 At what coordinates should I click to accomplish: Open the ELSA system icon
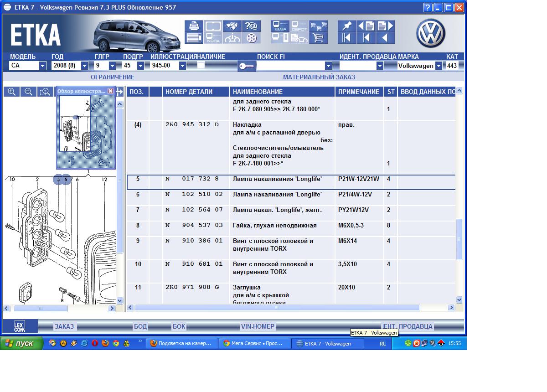point(280,26)
